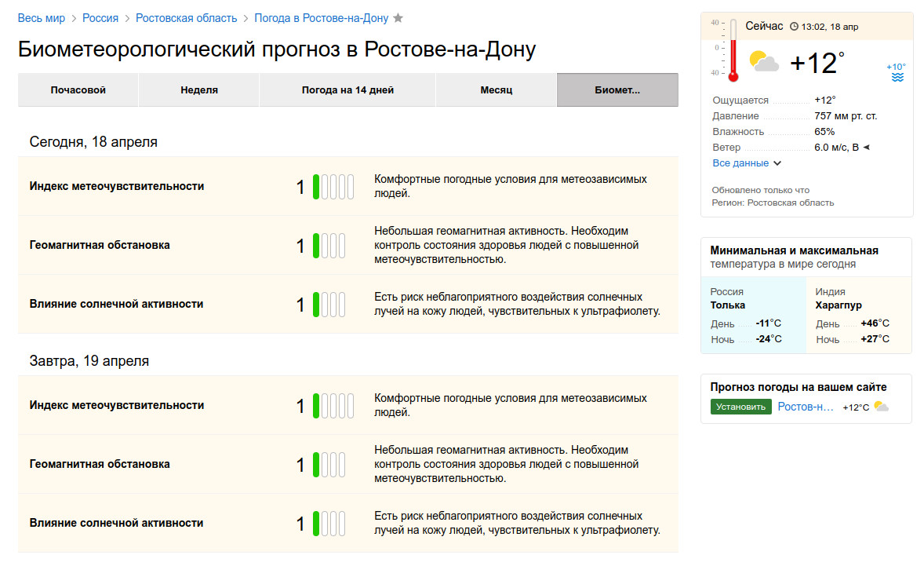Click the Обновлено только что text
This screenshot has height=566, width=924.
coord(760,191)
